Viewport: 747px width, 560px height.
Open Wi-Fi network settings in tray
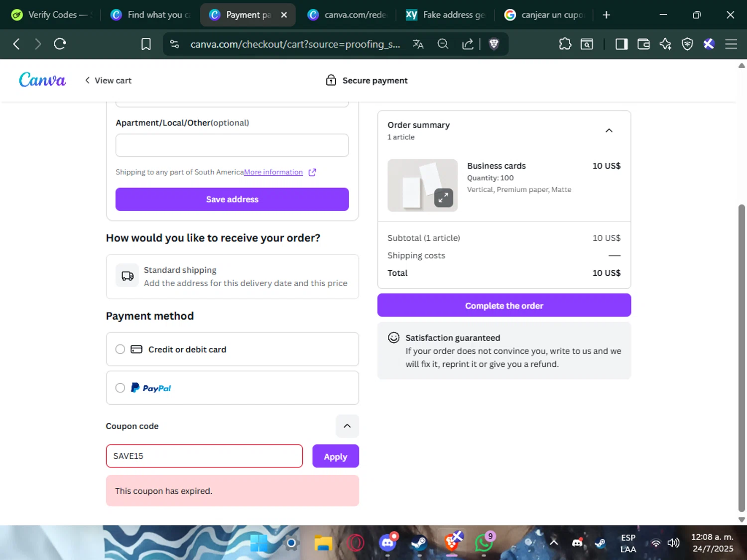tap(656, 543)
